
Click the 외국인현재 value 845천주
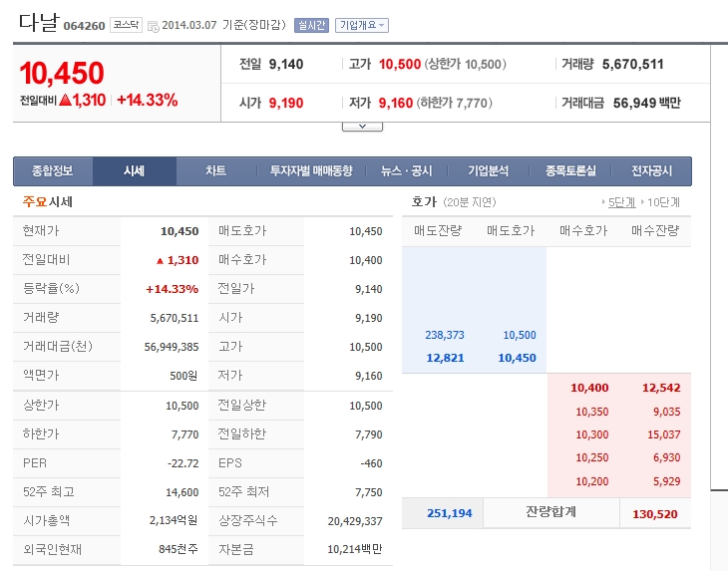point(179,550)
